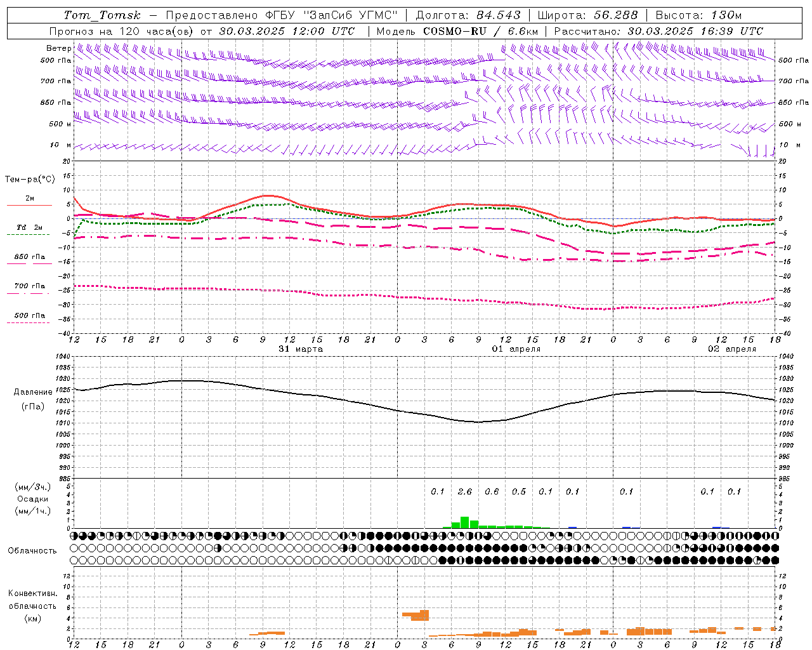Screen dimensions: 812x650
Task: Click the '0.6' precipitation amount value
Action: point(492,491)
